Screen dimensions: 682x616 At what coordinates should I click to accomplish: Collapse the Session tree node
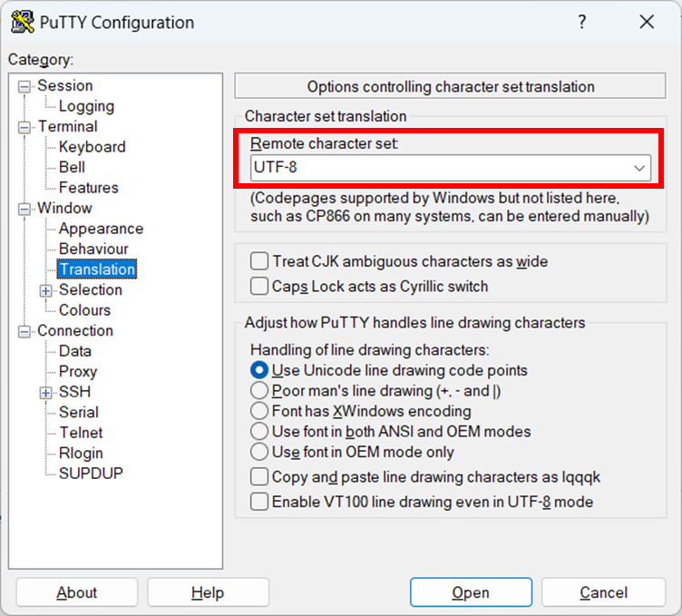tap(24, 86)
